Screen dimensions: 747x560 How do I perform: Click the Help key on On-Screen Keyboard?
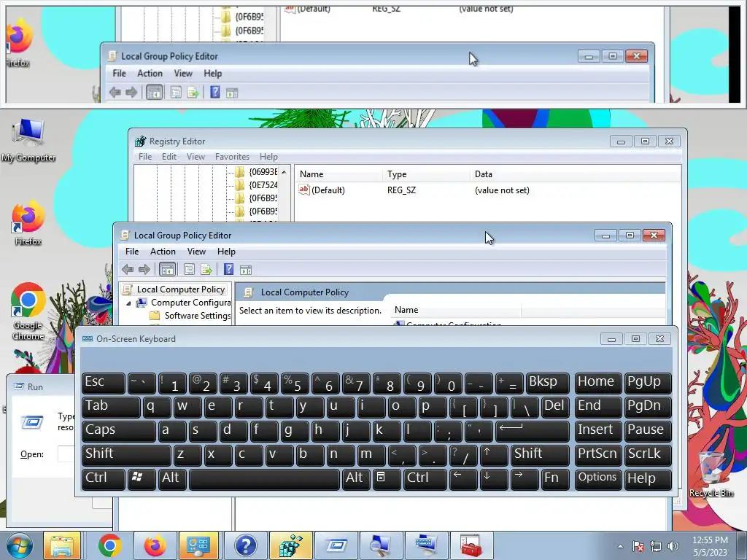tap(648, 479)
